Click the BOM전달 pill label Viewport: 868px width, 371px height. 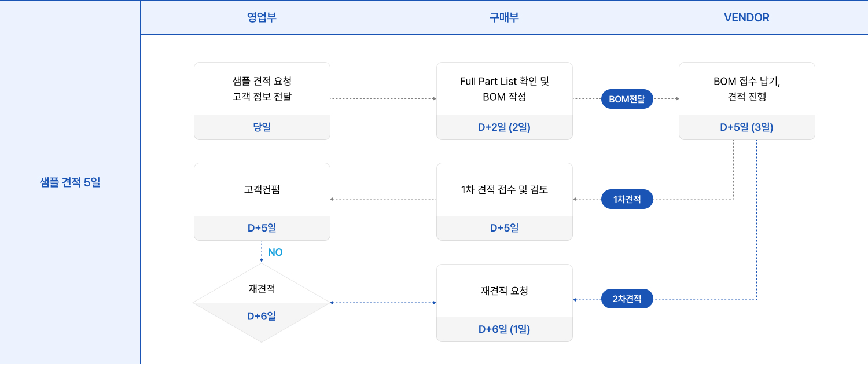tap(627, 99)
